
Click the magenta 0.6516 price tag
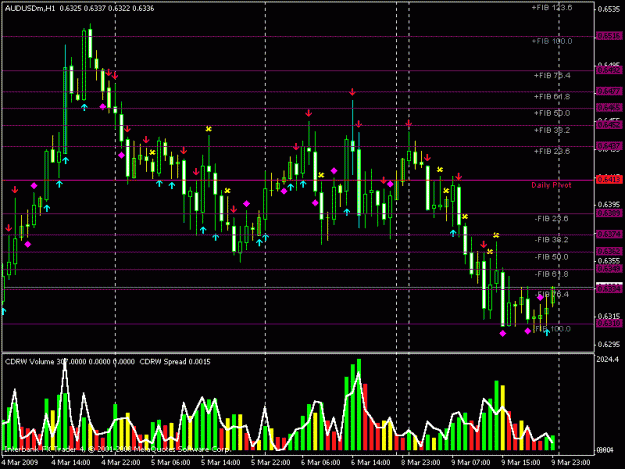(609, 36)
